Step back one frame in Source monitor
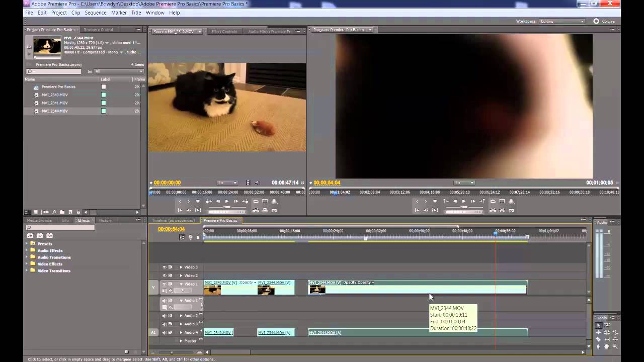The width and height of the screenshot is (644, 362). (x=218, y=201)
